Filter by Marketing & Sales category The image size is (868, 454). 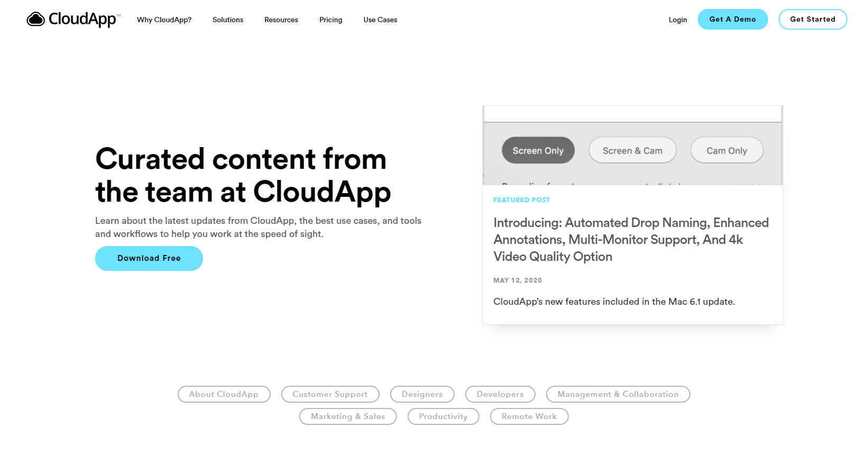tap(348, 416)
